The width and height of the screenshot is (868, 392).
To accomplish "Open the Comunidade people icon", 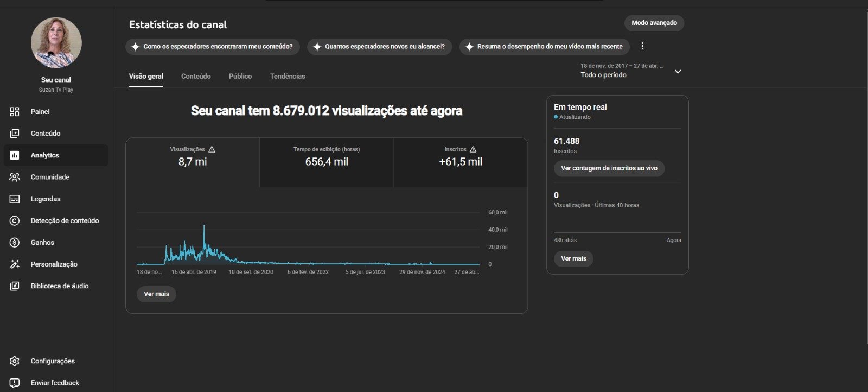I will (15, 177).
